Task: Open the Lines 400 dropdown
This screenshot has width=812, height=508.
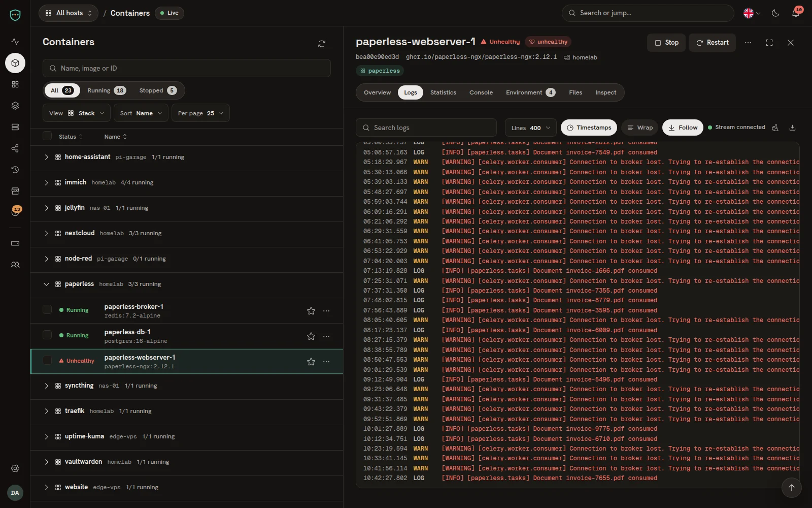Action: click(531, 128)
